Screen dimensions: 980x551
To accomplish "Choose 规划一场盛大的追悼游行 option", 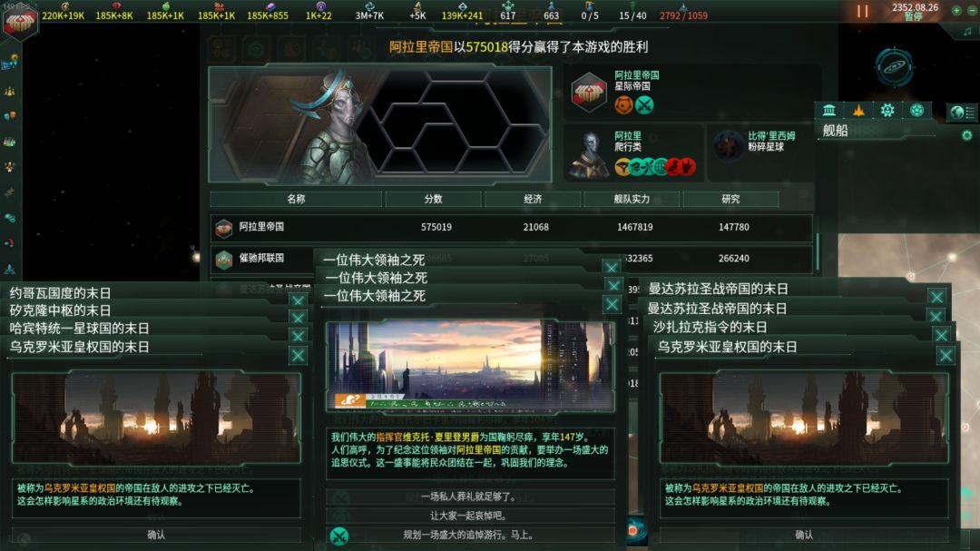I will point(469,536).
